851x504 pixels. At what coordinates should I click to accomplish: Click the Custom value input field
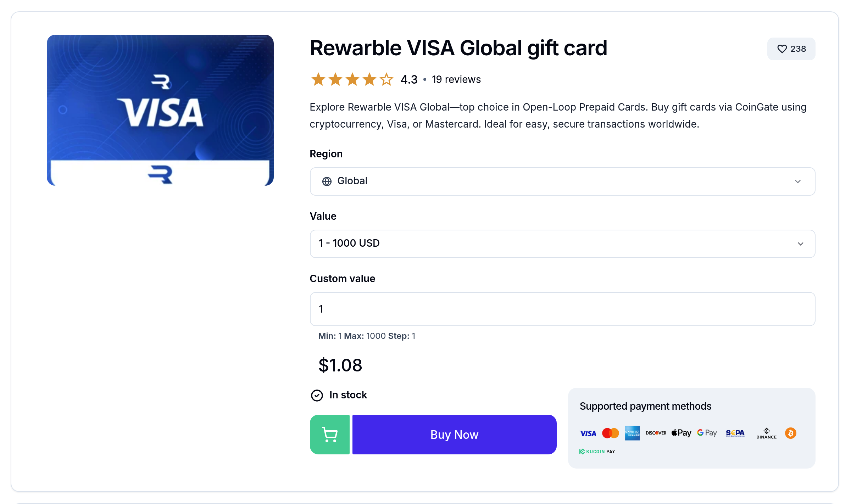(562, 309)
